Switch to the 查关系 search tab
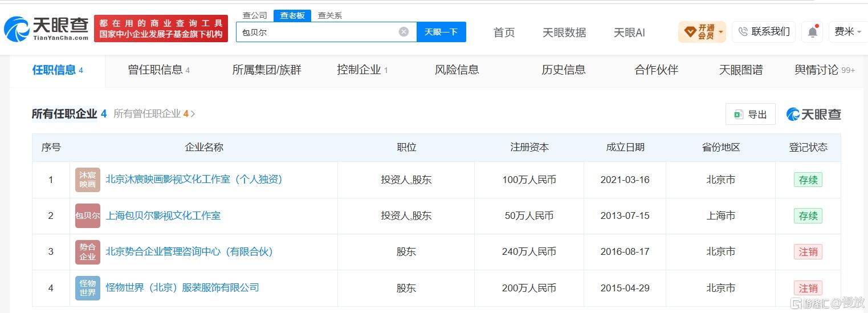 (x=330, y=15)
